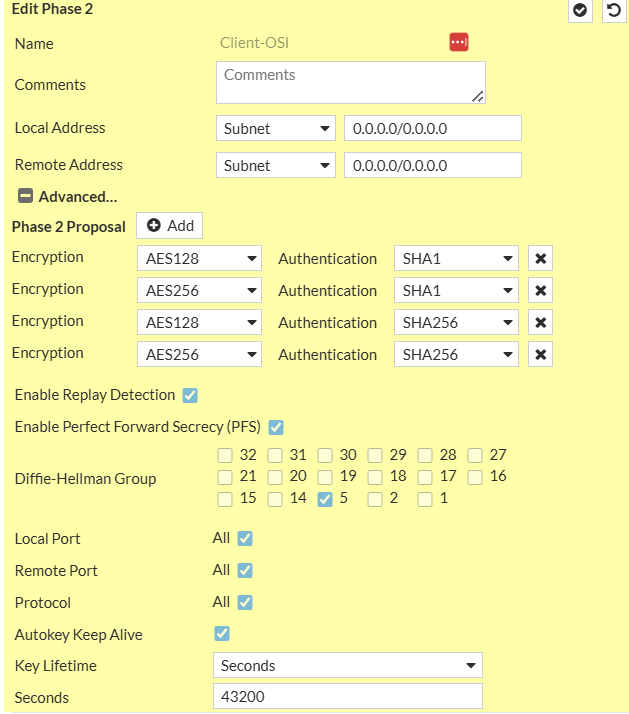Check Diffie-Hellman group 28
The image size is (629, 714).
click(425, 455)
